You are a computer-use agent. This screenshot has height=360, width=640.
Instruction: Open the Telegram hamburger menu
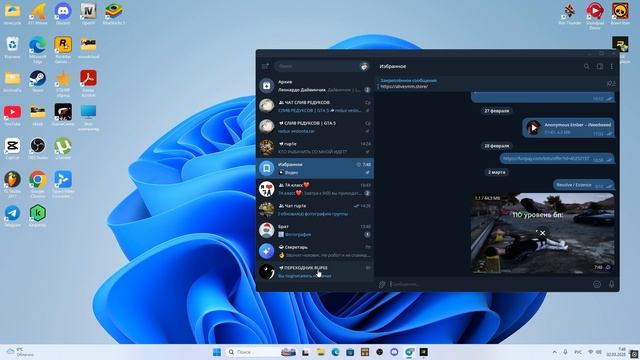[265, 66]
